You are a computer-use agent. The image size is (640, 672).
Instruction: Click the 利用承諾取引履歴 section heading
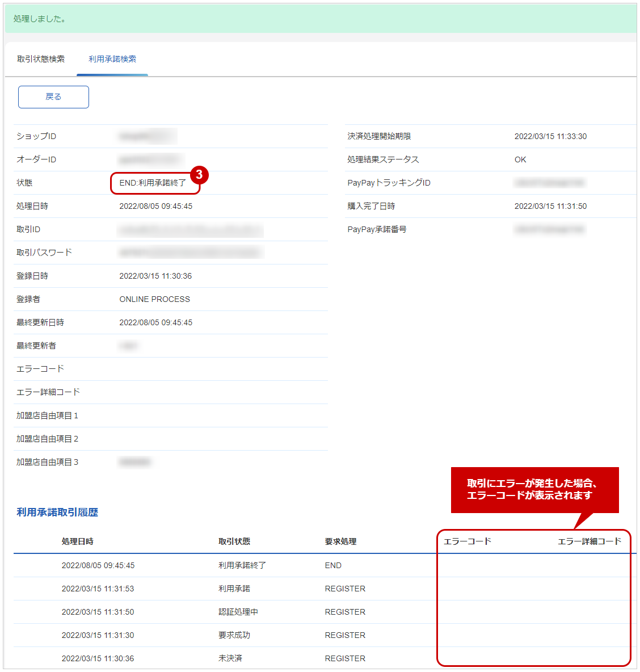pyautogui.click(x=57, y=512)
